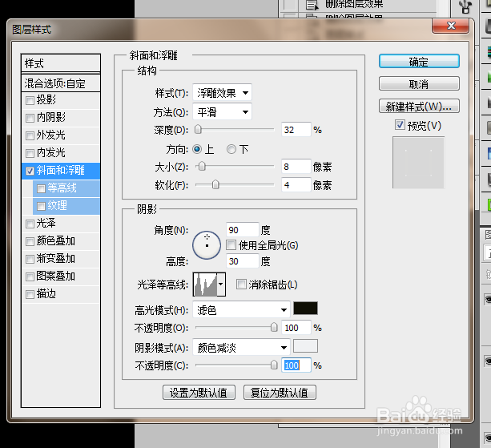491x448 pixels.
Task: Open the 样式(T) dropdown showing 浮雕效果
Action: click(222, 93)
